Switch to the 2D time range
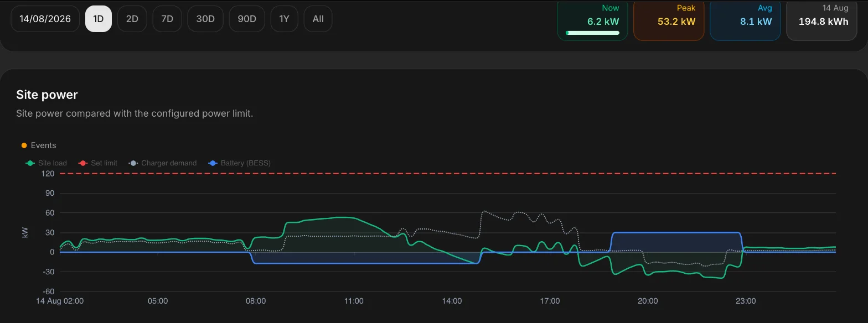 [132, 19]
